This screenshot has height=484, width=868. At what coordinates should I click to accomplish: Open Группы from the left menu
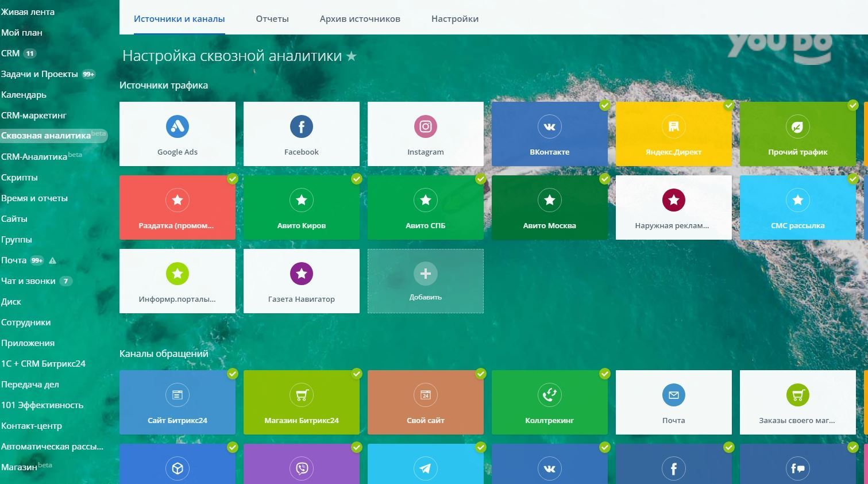(17, 240)
